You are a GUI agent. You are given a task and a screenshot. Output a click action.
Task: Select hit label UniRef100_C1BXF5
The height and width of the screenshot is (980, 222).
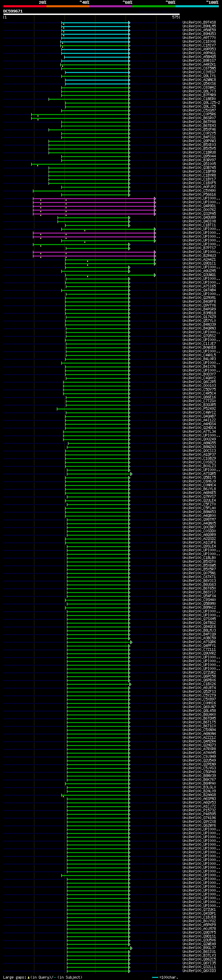(x=199, y=183)
